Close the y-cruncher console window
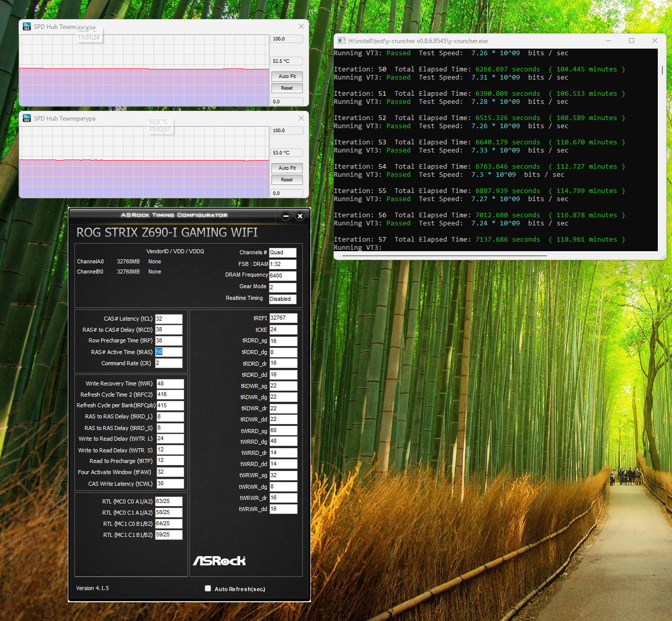Screen dimensions: 672x621 pos(655,41)
